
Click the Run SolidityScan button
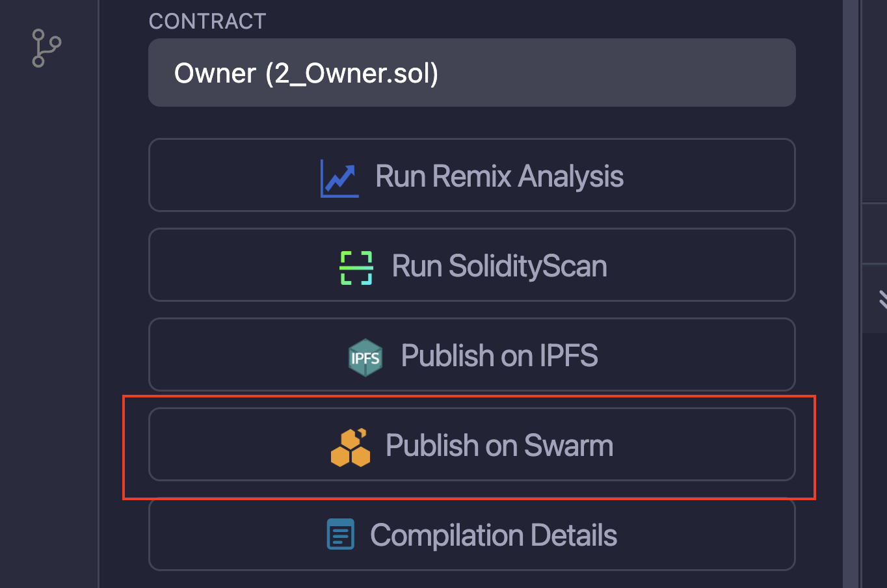click(472, 265)
